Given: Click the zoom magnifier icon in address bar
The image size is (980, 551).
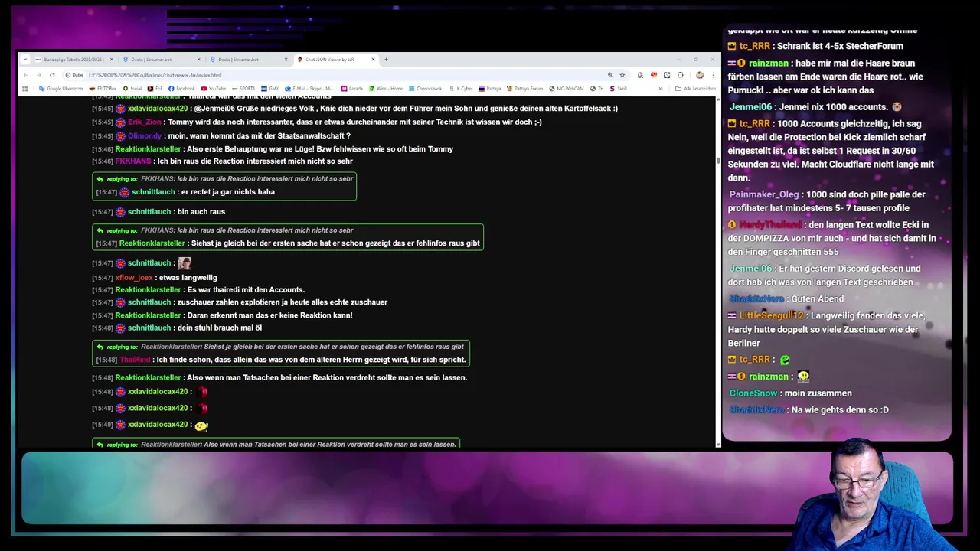Looking at the screenshot, I should click(x=610, y=75).
